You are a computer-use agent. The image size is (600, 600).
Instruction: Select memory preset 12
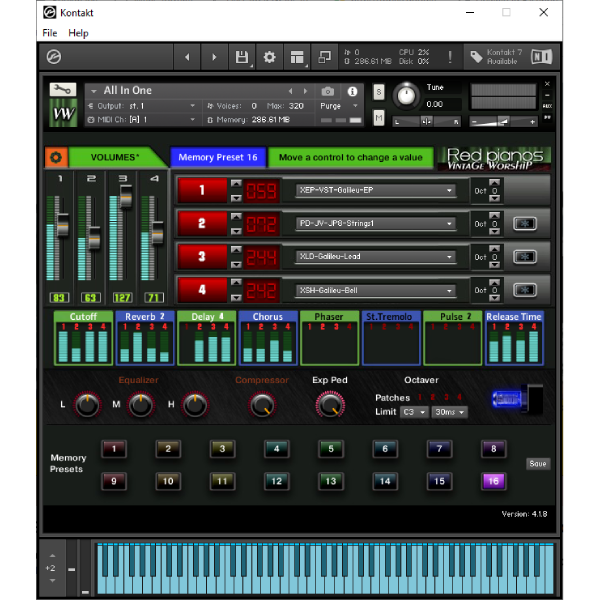click(276, 481)
